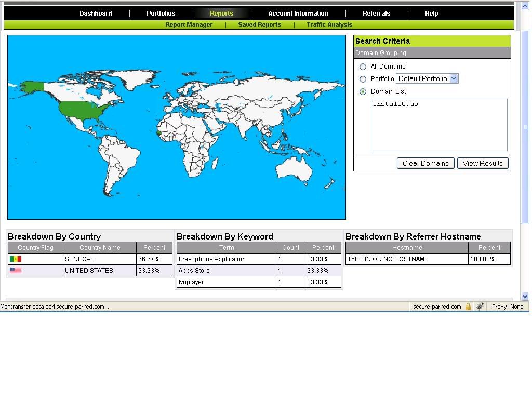Select the All Domains radio button
Image resolution: width=532 pixels, height=399 pixels.
(x=363, y=66)
